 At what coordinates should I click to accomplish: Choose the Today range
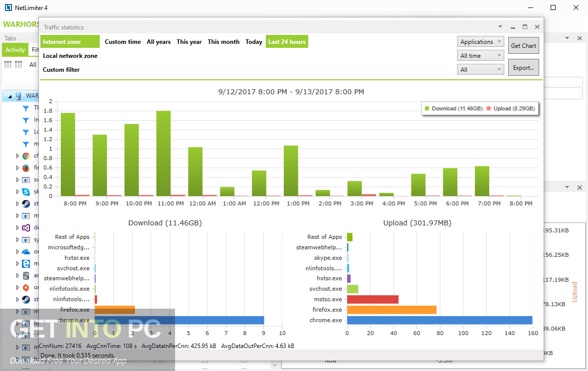pyautogui.click(x=254, y=42)
